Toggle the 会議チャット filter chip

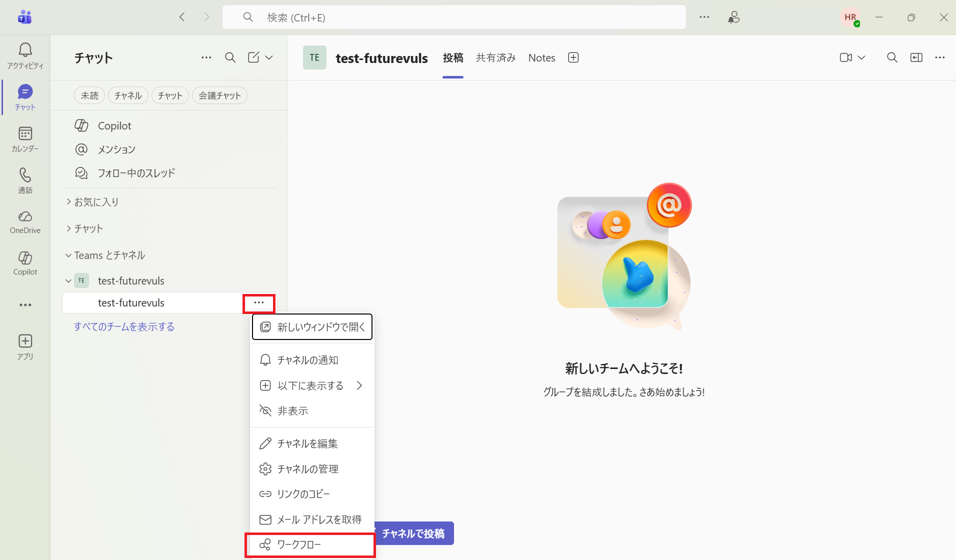coord(219,95)
